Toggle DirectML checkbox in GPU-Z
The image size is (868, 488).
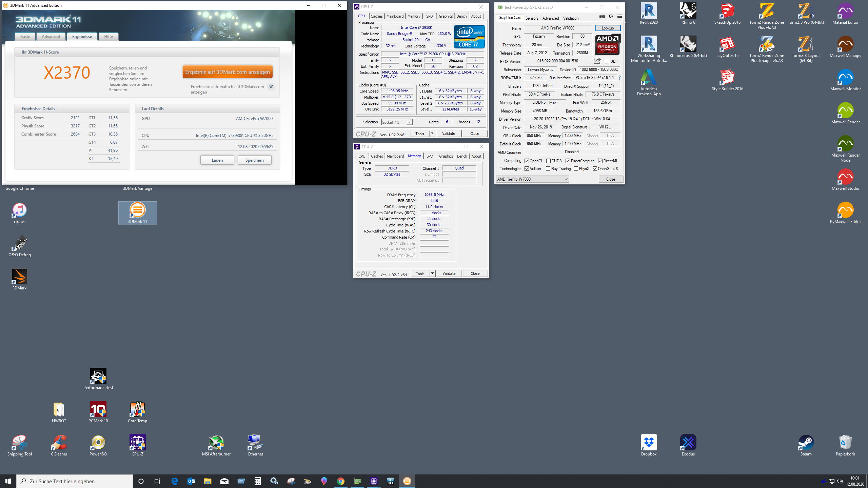coord(600,161)
